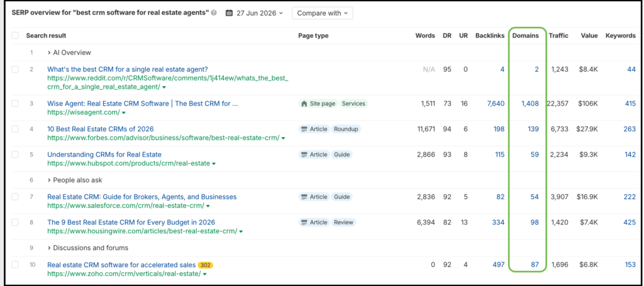The height and width of the screenshot is (286, 644).
Task: Open the 27 Jun 2026 date dropdown
Action: coord(255,13)
